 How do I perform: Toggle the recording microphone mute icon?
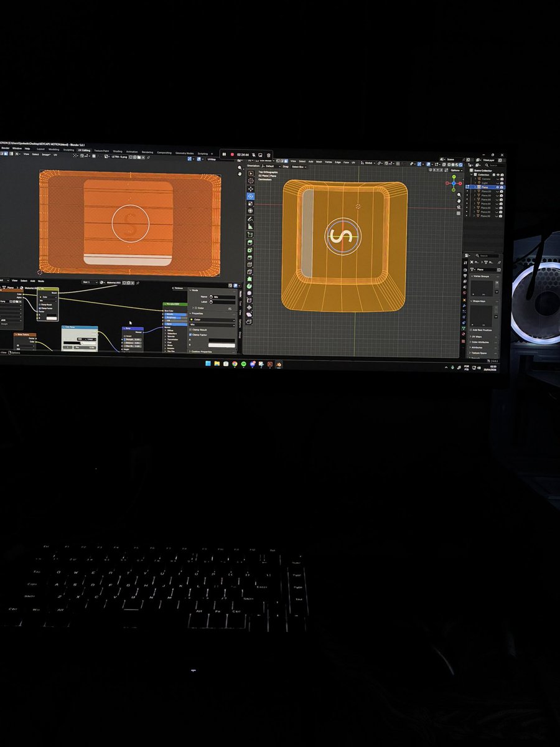tap(254, 155)
